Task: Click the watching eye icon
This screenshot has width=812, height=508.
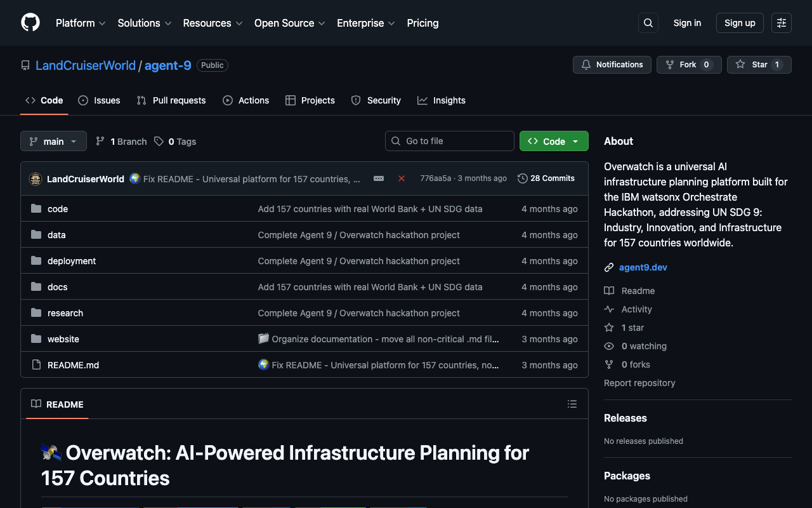Action: click(x=608, y=346)
